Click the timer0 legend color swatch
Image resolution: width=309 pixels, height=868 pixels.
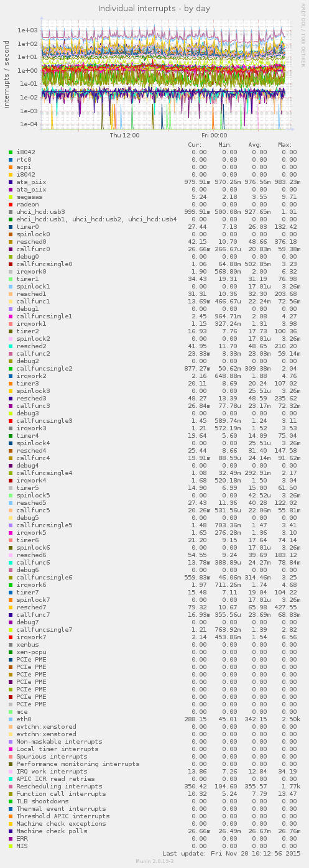[x=11, y=227]
